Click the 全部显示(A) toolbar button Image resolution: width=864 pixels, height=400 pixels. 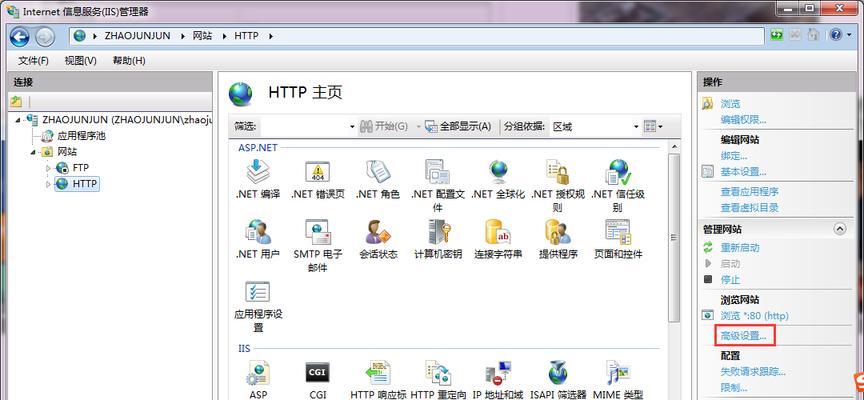coord(457,127)
